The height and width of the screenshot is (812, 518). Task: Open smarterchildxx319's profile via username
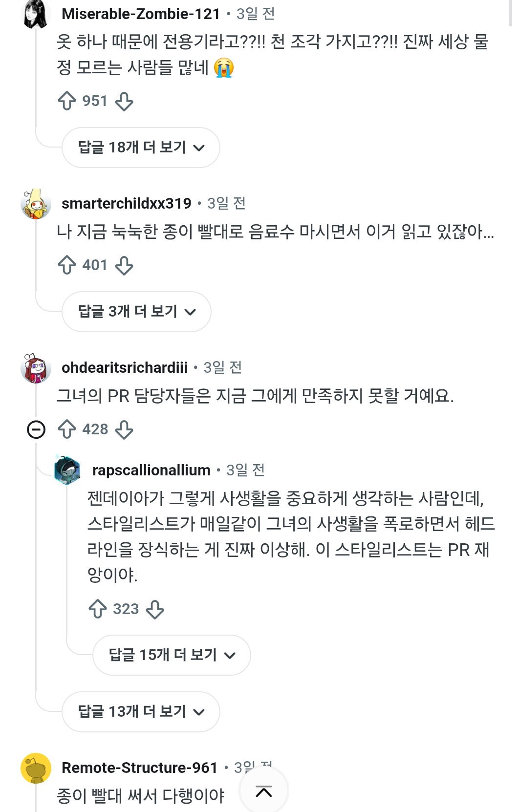point(127,203)
